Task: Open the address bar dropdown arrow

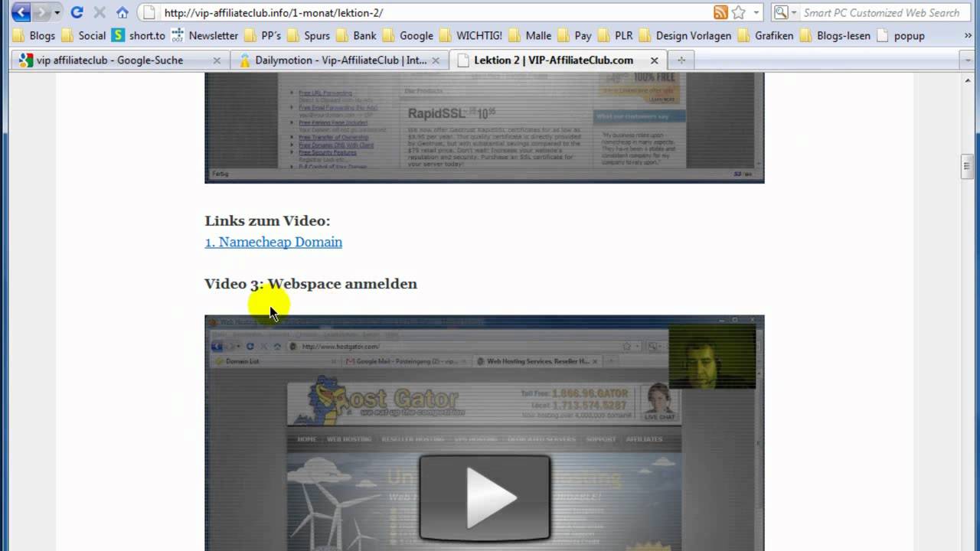Action: click(756, 12)
